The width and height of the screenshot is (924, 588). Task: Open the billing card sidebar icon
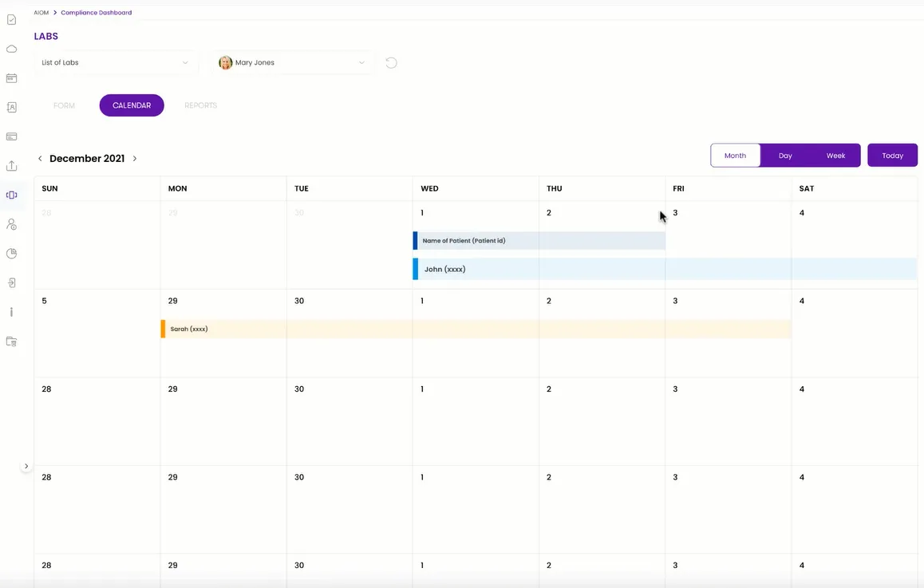[x=11, y=136]
